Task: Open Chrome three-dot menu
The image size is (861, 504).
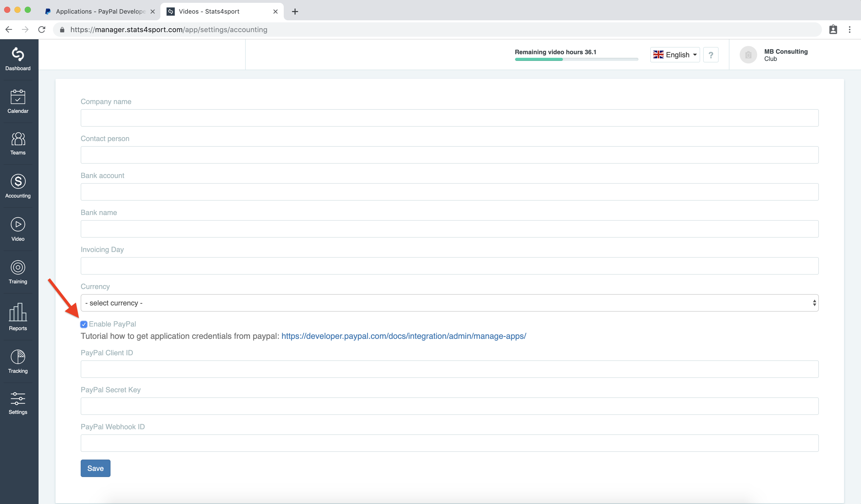Action: pyautogui.click(x=849, y=30)
